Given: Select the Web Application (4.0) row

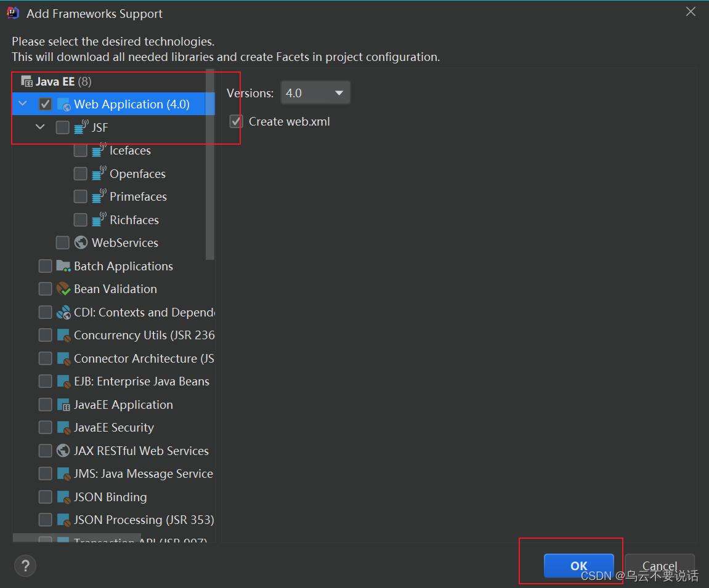Looking at the screenshot, I should point(113,104).
